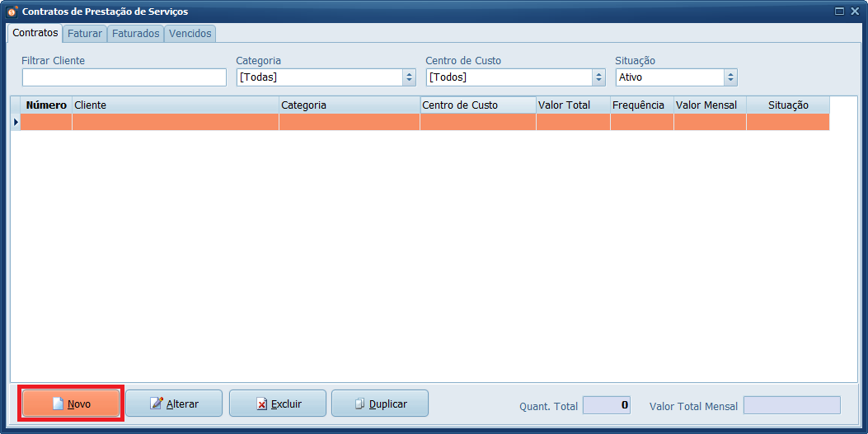Viewport: 868px width, 434px height.
Task: Click the Valor Total column header
Action: pos(573,105)
